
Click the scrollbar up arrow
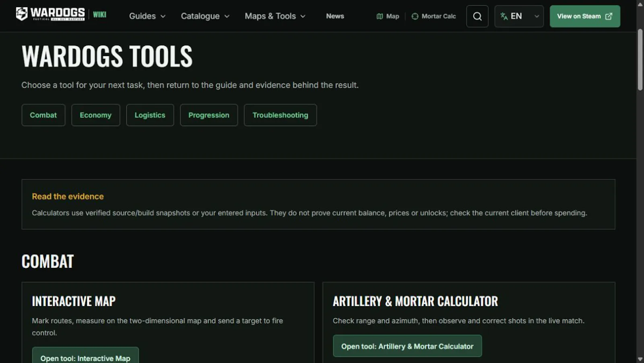[640, 4]
